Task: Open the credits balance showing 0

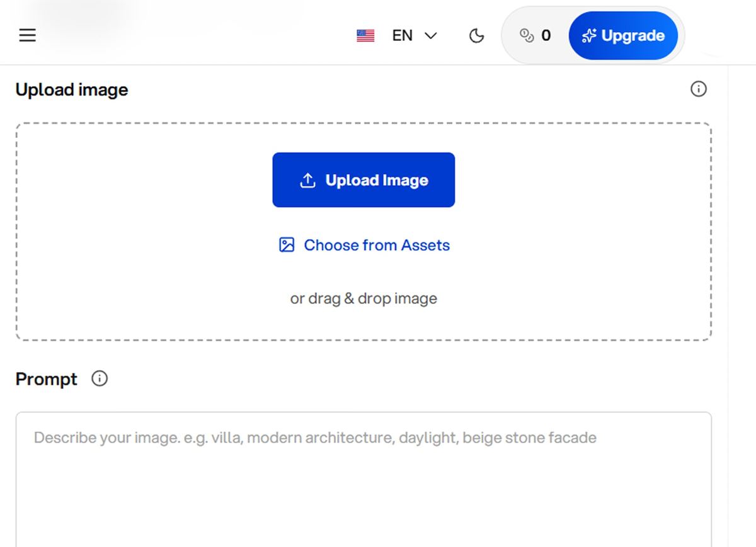Action: (535, 36)
